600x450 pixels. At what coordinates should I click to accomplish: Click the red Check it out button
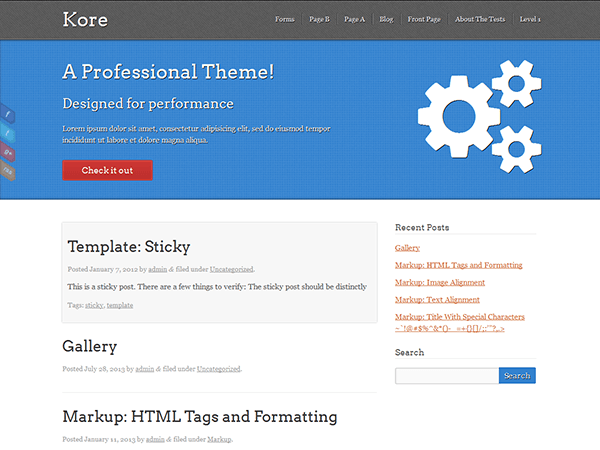[108, 170]
